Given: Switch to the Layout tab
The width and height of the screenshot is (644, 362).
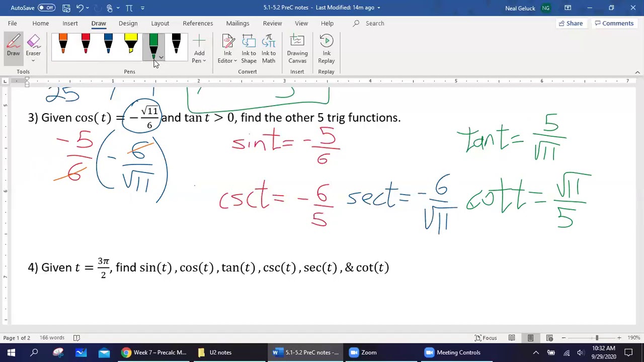Looking at the screenshot, I should coord(160,23).
